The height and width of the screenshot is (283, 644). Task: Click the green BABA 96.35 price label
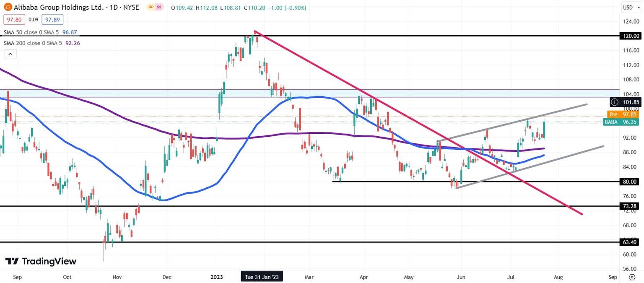click(622, 122)
